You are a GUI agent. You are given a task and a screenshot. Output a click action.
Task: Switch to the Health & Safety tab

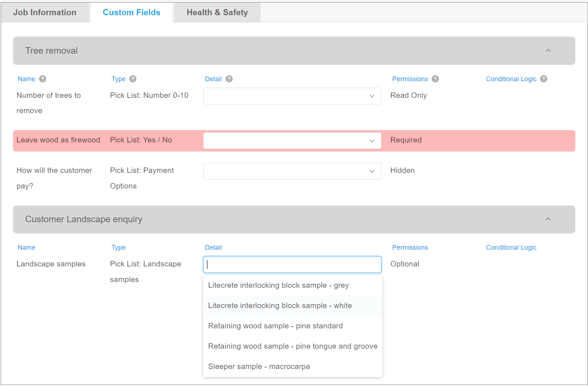click(x=217, y=12)
